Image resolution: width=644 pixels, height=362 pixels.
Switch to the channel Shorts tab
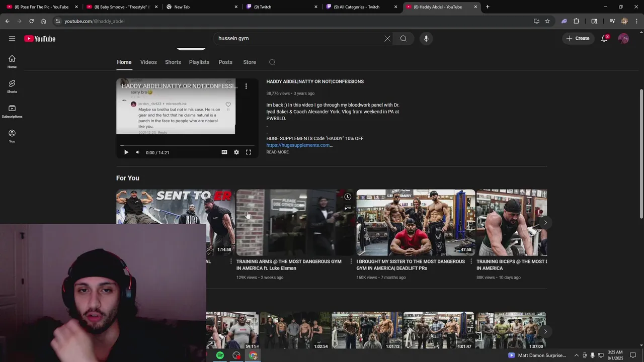[173, 62]
